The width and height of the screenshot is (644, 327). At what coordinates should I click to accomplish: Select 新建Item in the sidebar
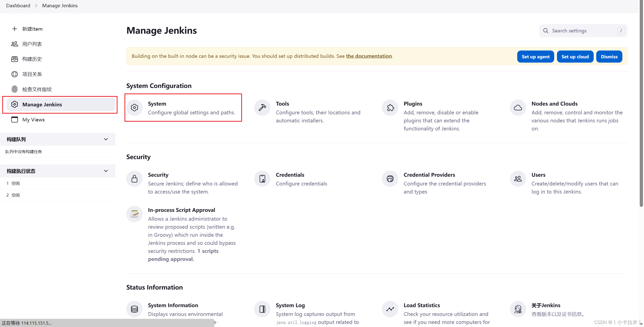(x=32, y=29)
